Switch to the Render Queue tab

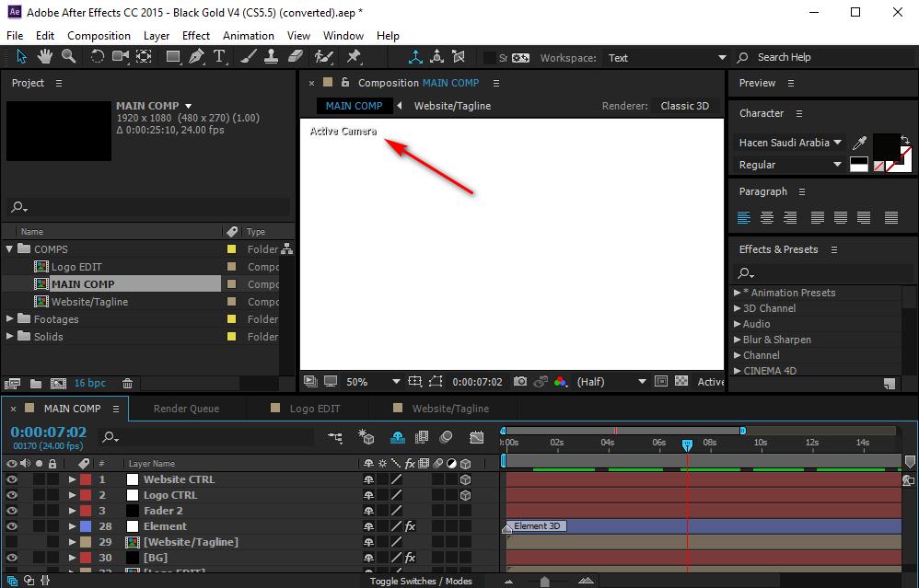[186, 409]
